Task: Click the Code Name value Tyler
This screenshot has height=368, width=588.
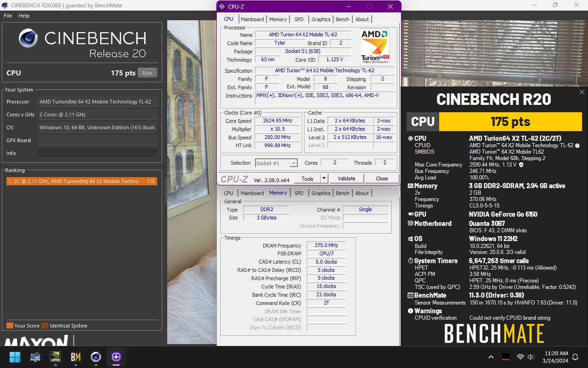Action: (280, 43)
